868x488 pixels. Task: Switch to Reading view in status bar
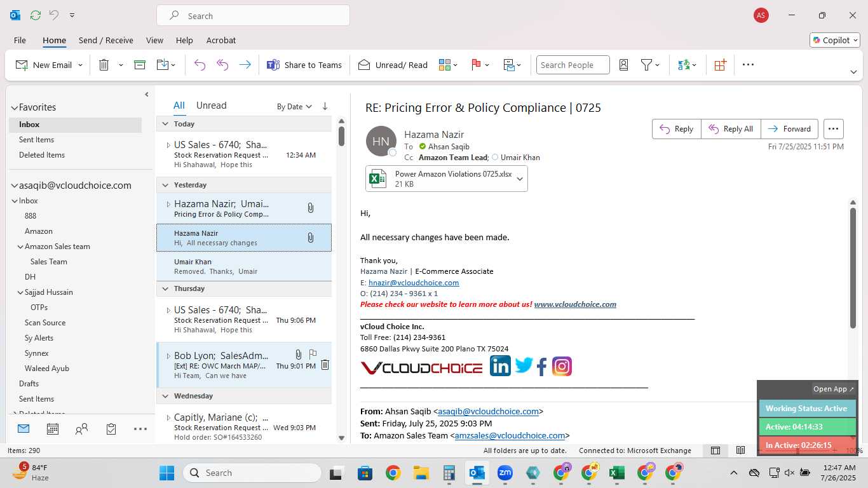click(x=740, y=451)
